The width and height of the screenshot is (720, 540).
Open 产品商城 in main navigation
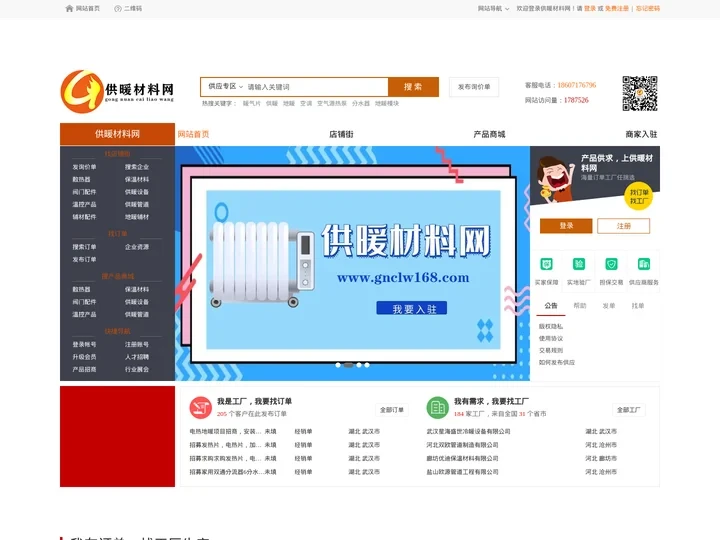coord(489,134)
